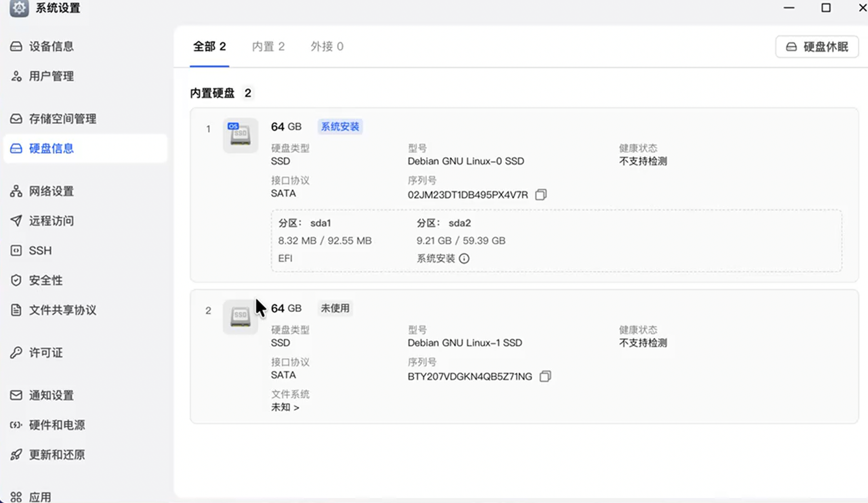Open 更新和还原 in the sidebar

click(57, 455)
